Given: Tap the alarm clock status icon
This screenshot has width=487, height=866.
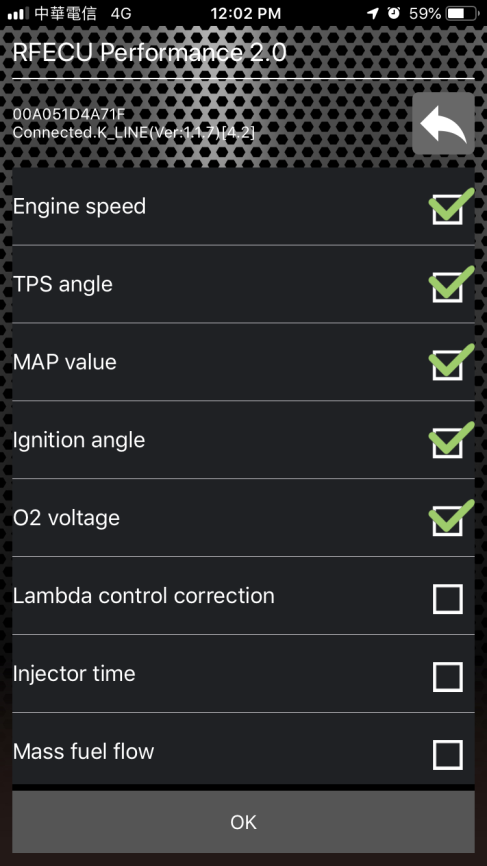Looking at the screenshot, I should point(394,13).
